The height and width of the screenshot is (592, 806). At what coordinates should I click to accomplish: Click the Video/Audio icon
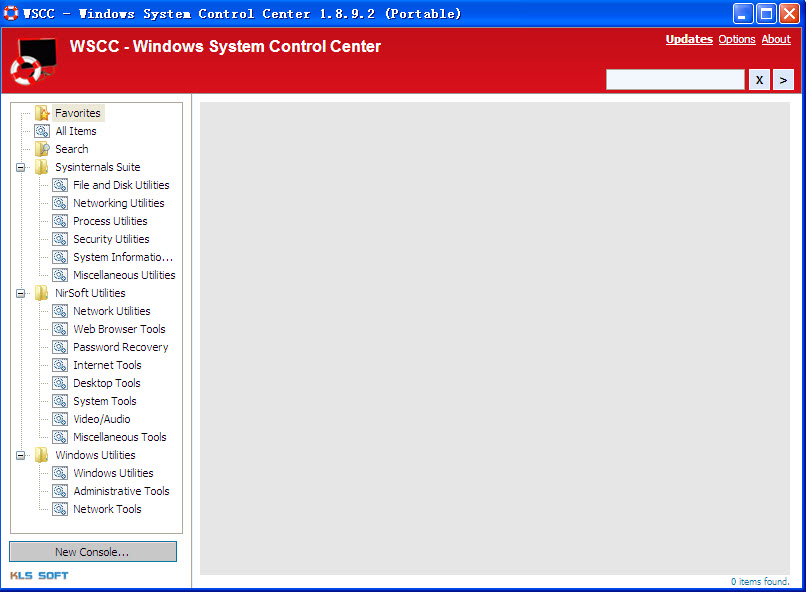pyautogui.click(x=60, y=419)
